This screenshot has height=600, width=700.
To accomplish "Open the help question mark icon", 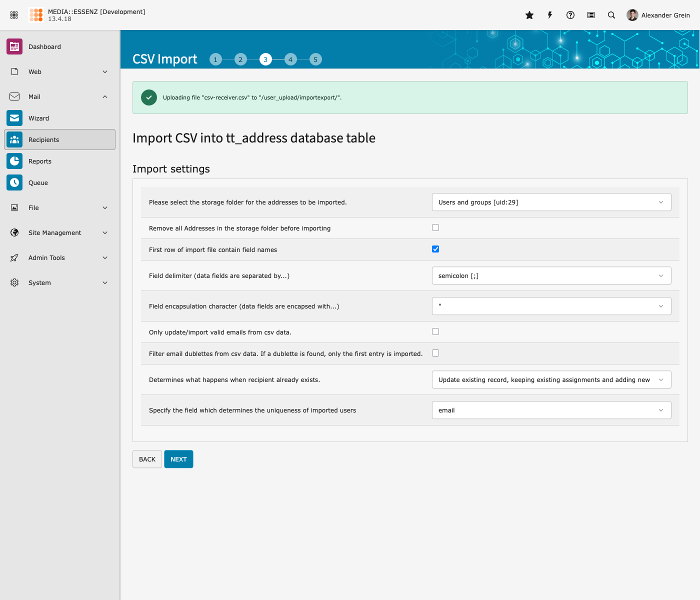I will point(570,15).
